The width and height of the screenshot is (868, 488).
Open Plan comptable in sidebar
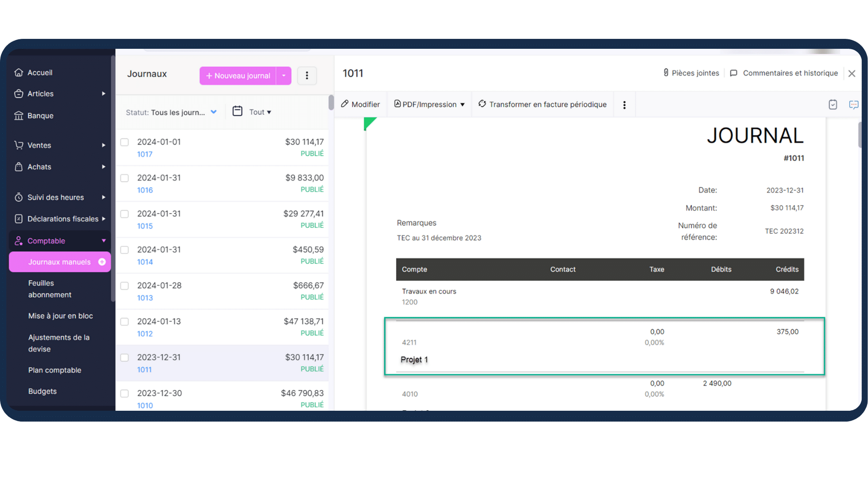pos(55,370)
